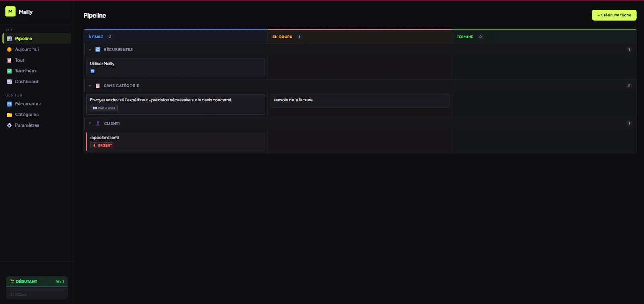Click the Pipeline page title
This screenshot has width=644, height=304.
click(x=95, y=15)
